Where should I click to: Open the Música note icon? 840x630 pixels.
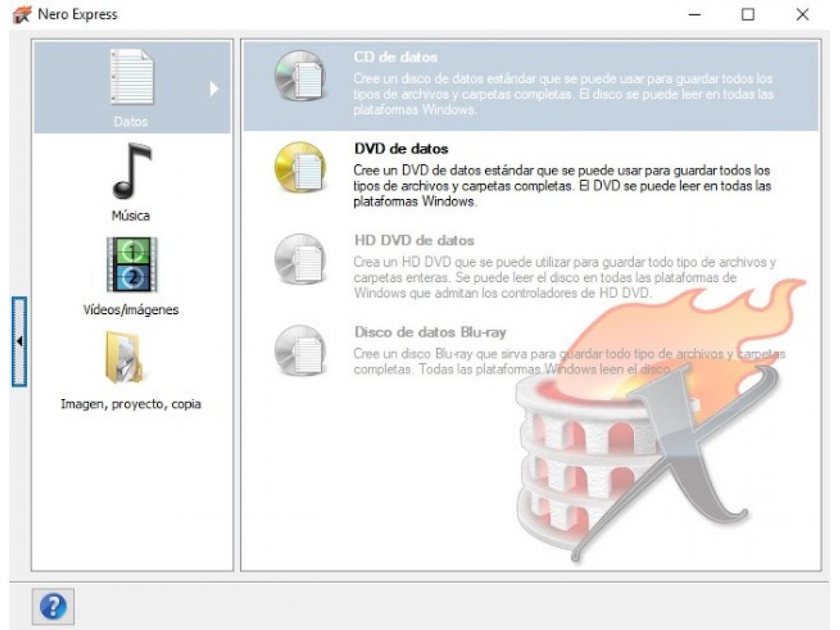(x=132, y=171)
